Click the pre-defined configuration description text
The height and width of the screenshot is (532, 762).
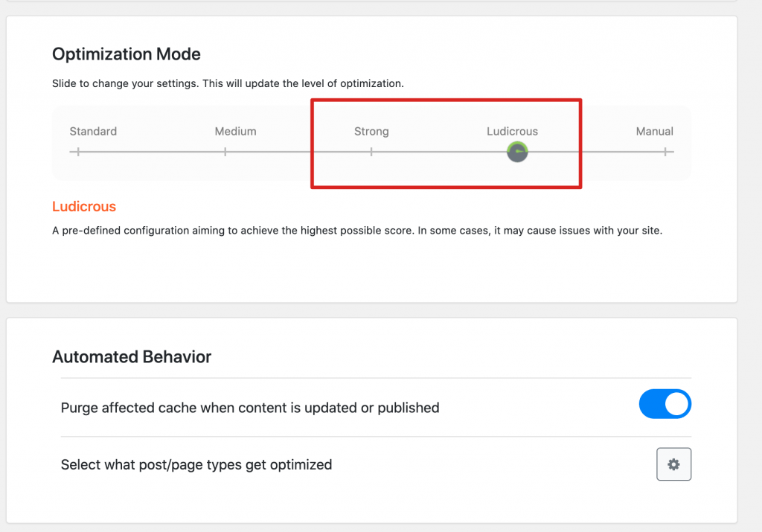(356, 231)
